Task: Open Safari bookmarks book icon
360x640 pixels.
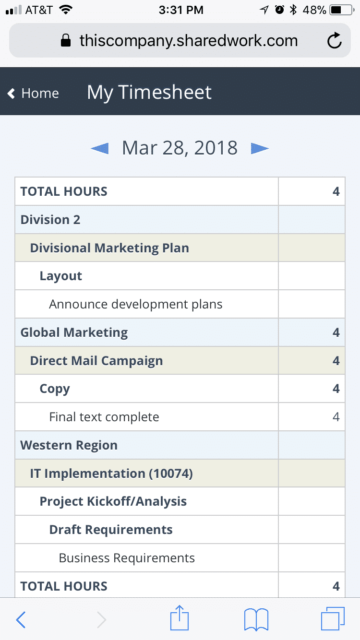Action: point(256,620)
